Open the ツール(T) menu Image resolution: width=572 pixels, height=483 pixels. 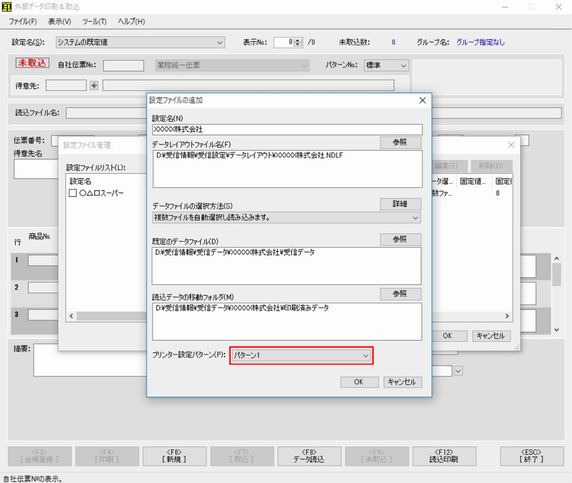[x=94, y=22]
